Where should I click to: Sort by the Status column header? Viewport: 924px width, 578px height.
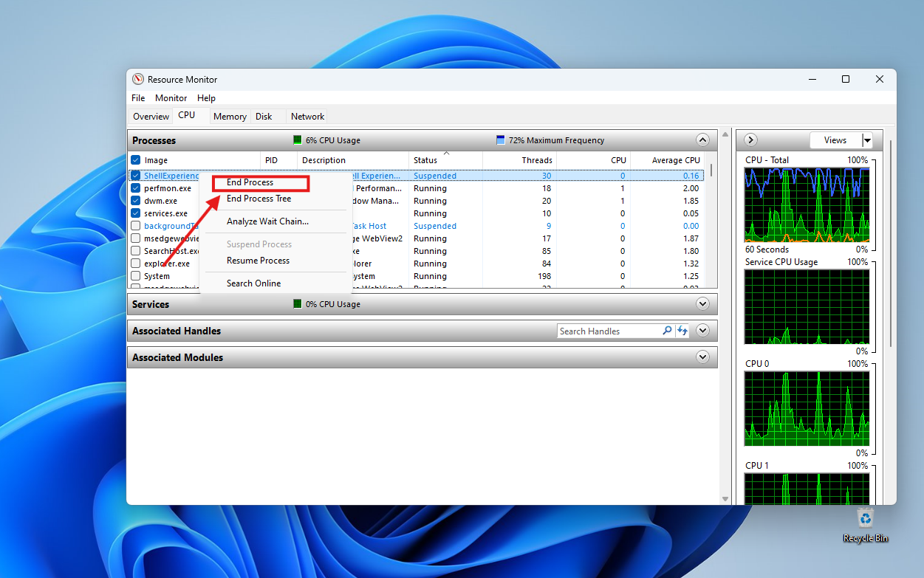(x=445, y=160)
